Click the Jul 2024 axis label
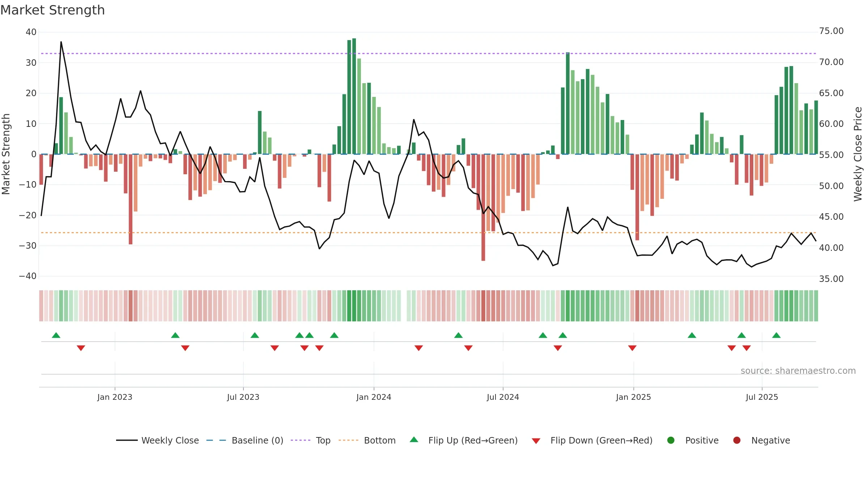Screen dimensions: 868x488 [503, 397]
